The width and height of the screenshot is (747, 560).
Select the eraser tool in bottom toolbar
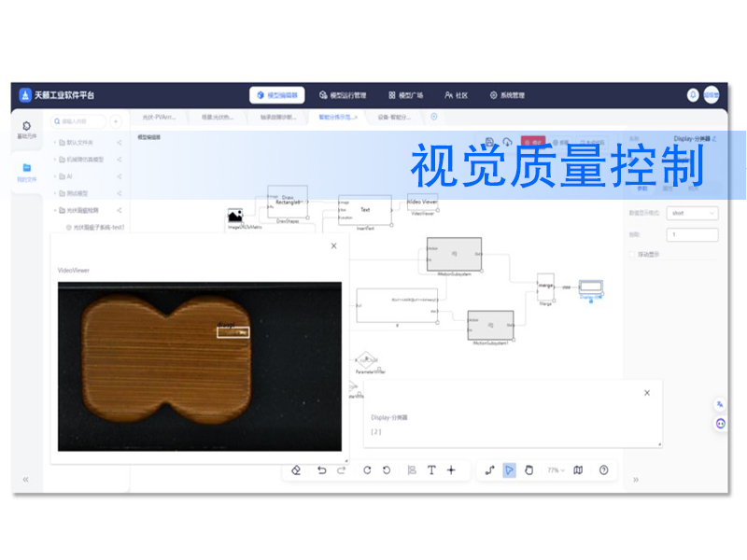[x=296, y=470]
